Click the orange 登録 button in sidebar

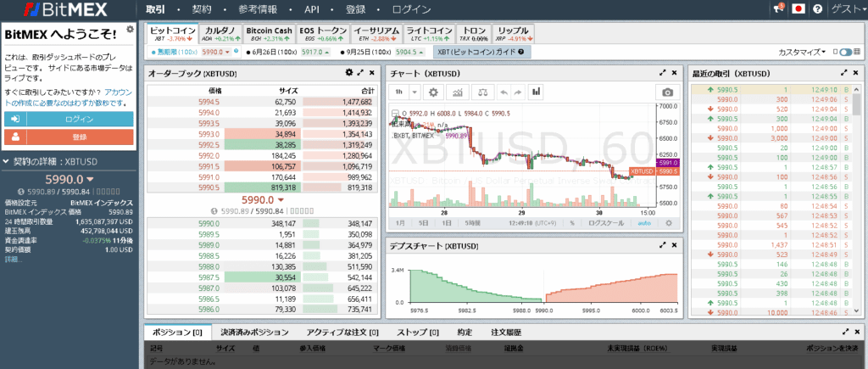[70, 137]
